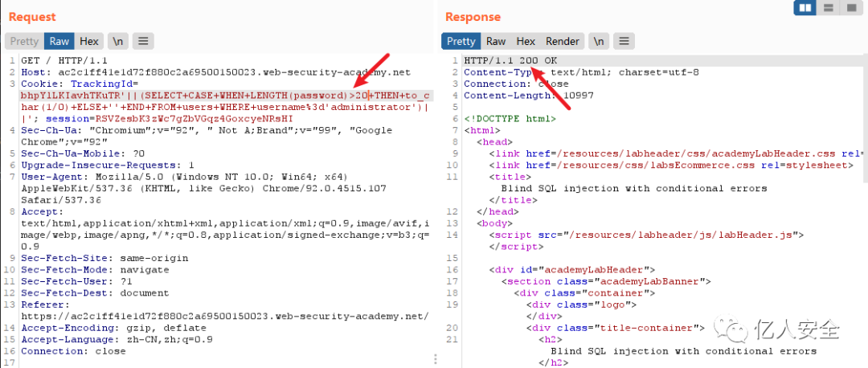Click div class="title-container" line
Screen dimensions: 868x368
[x=615, y=328]
